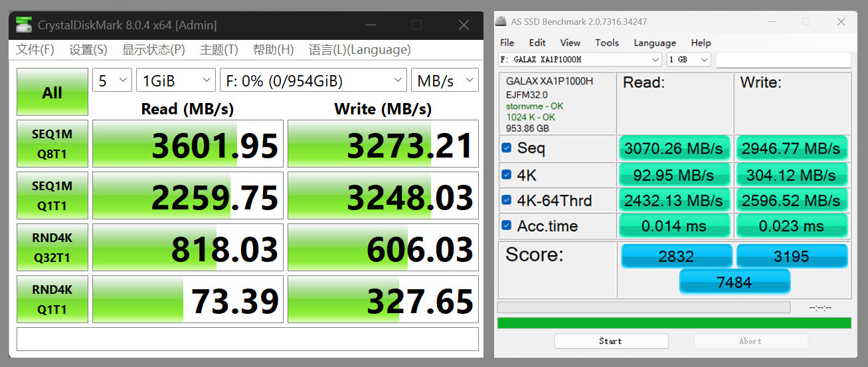Click the 4K write result 304.12 MB/s

coord(792,175)
